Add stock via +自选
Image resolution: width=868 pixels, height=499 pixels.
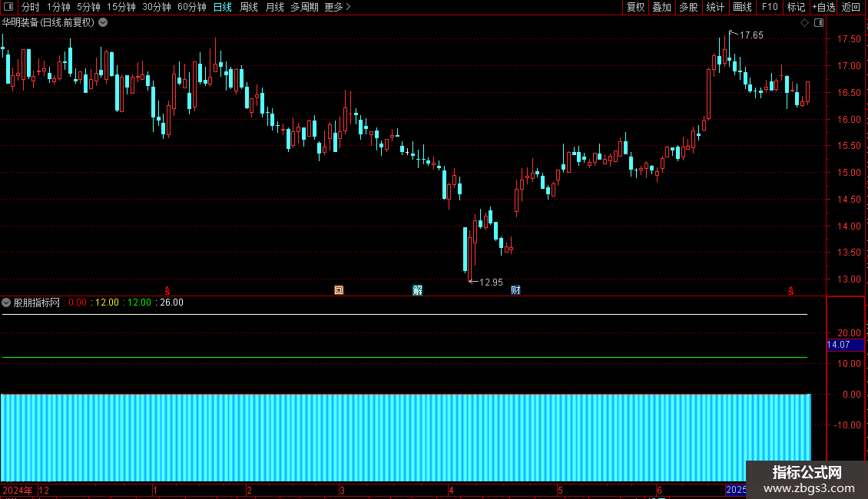[x=823, y=7]
